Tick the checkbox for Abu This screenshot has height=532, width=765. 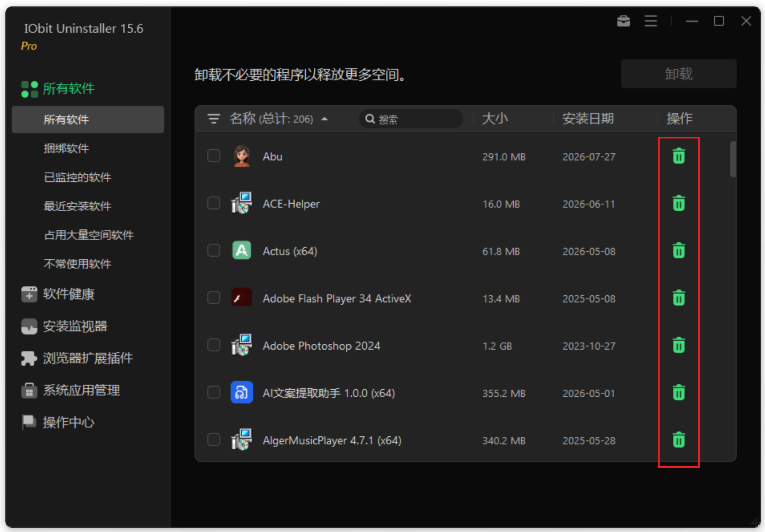click(214, 156)
